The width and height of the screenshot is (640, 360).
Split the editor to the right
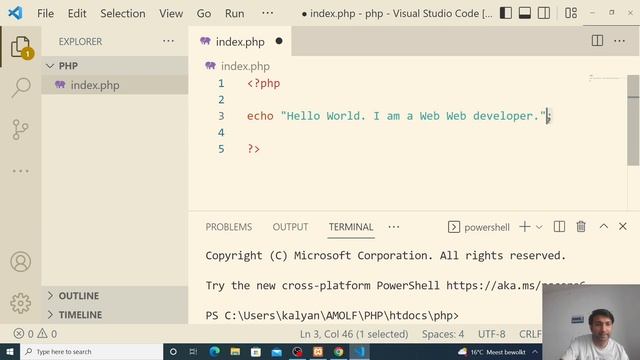[x=597, y=41]
